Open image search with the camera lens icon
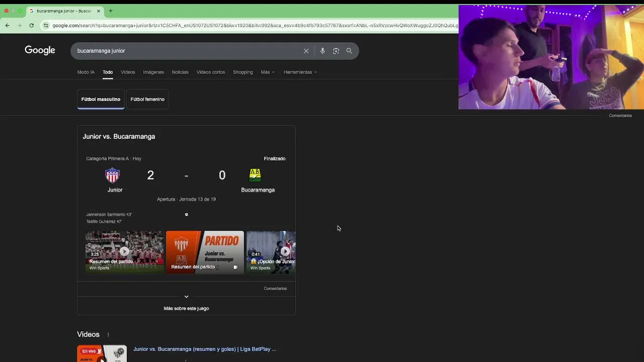Image resolution: width=644 pixels, height=362 pixels. tap(336, 51)
